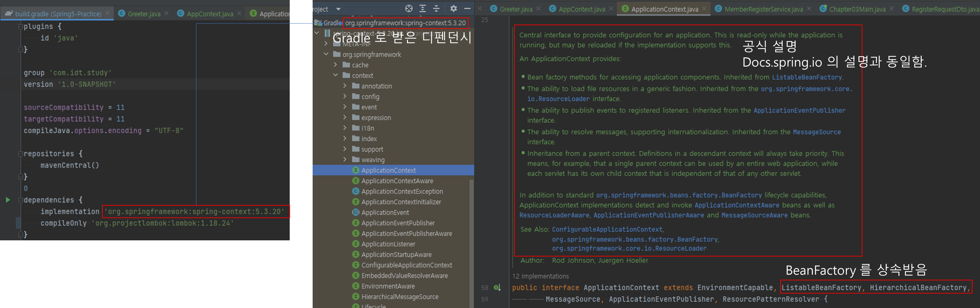Viewport: 980px width, 308px height.
Task: Click the Collapse All icon in Project toolbar
Action: [x=436, y=8]
